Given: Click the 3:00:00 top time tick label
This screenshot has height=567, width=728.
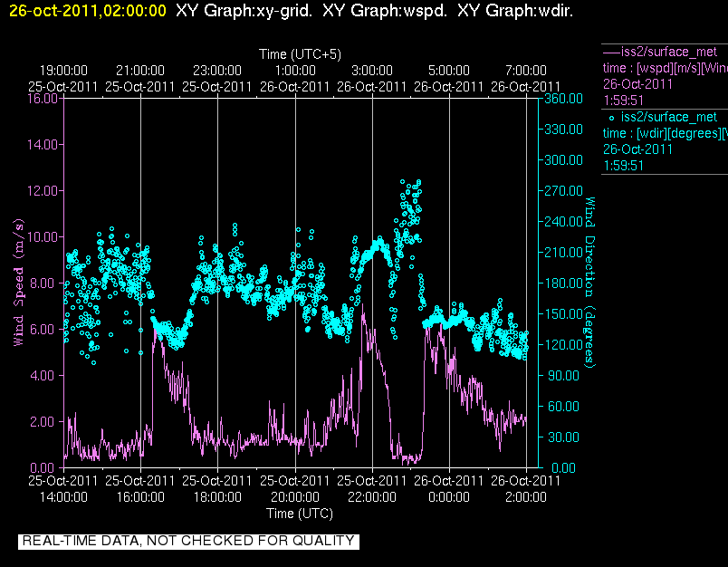Looking at the screenshot, I should click(372, 71).
